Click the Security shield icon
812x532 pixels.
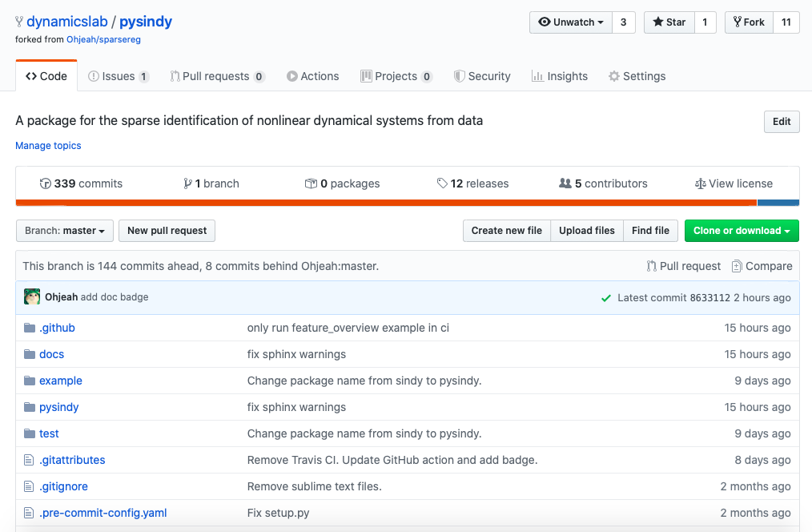[460, 76]
